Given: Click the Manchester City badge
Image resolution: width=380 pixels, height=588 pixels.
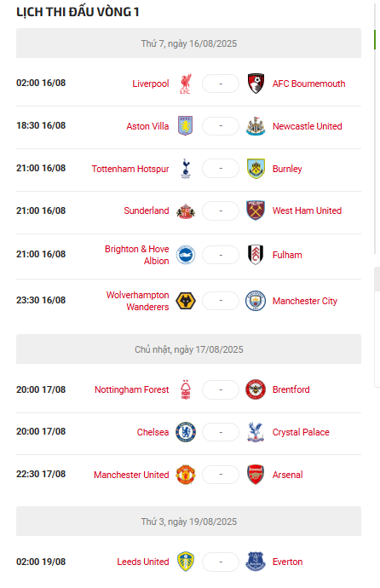Looking at the screenshot, I should [x=256, y=301].
